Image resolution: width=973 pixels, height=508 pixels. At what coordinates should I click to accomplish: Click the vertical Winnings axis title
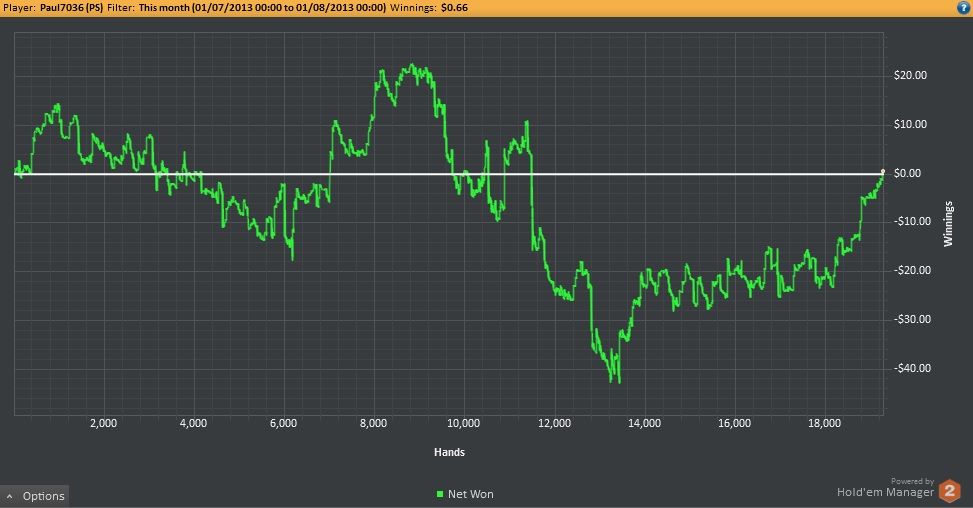(x=948, y=224)
